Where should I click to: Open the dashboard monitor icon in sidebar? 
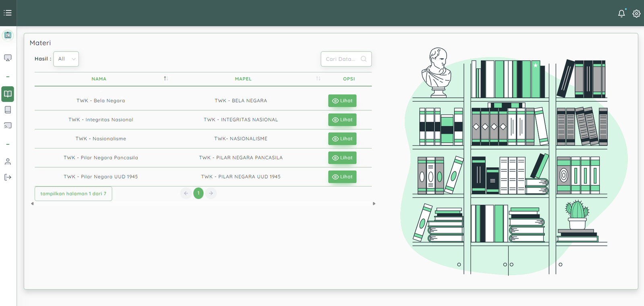coord(8,58)
